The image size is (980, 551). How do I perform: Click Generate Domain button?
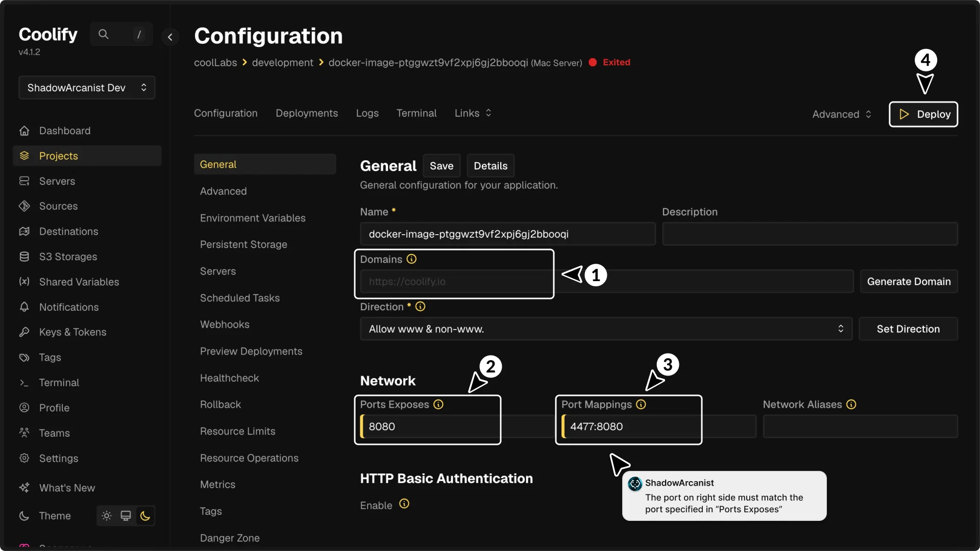click(x=909, y=282)
